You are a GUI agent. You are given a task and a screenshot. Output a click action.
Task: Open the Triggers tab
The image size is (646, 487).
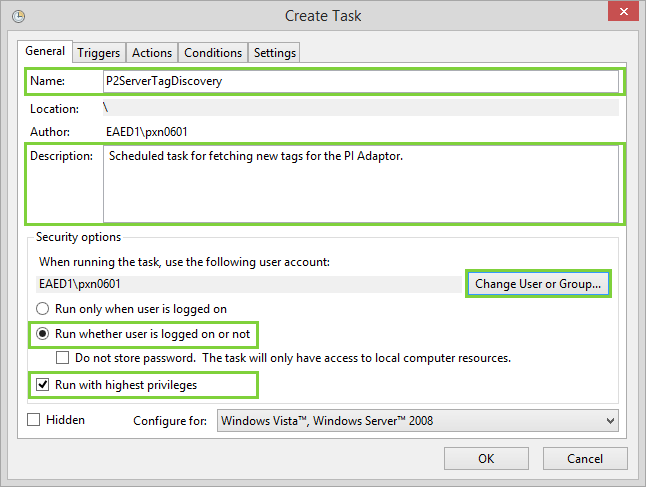point(99,53)
